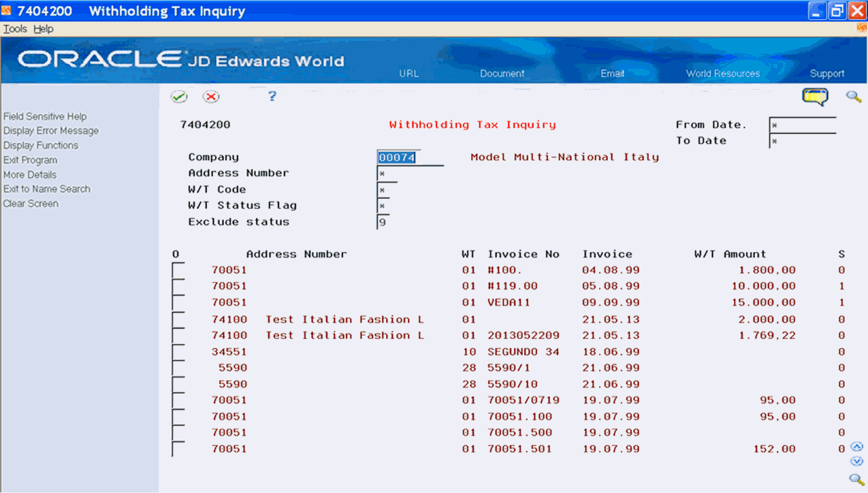This screenshot has width=868, height=493.
Task: Click Exit Program in the sidebar
Action: tap(30, 160)
